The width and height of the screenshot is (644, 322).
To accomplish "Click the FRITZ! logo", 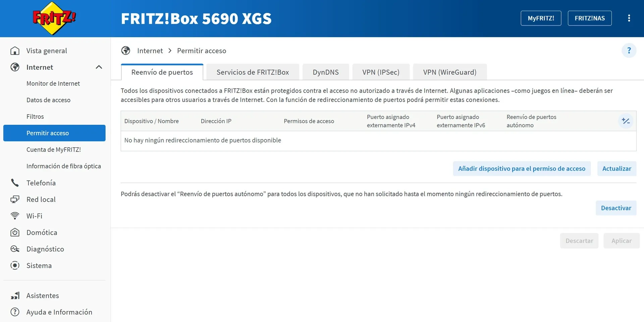I will 54,18.
